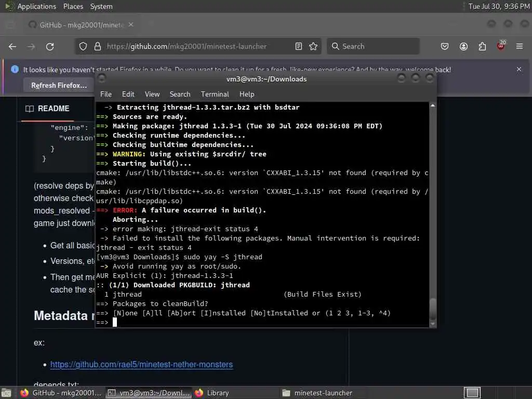Open the Terminal menu
Viewport: 532px width, 399px height.
pyautogui.click(x=215, y=95)
